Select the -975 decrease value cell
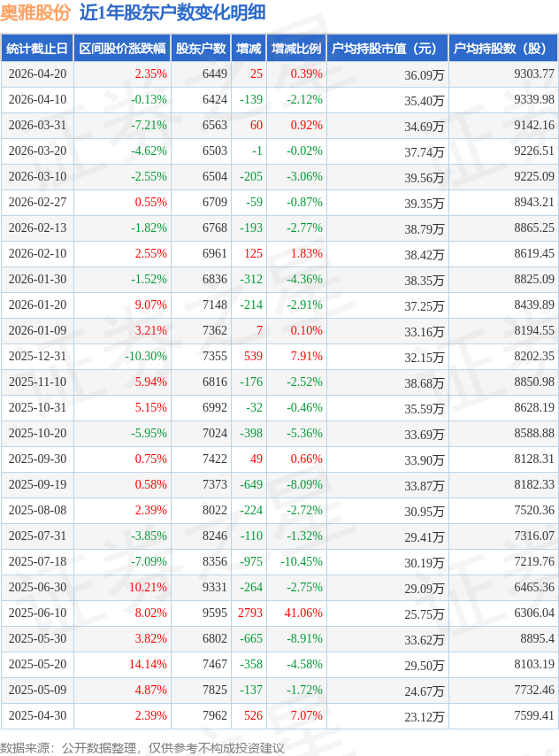This screenshot has height=756, width=559. 251,561
